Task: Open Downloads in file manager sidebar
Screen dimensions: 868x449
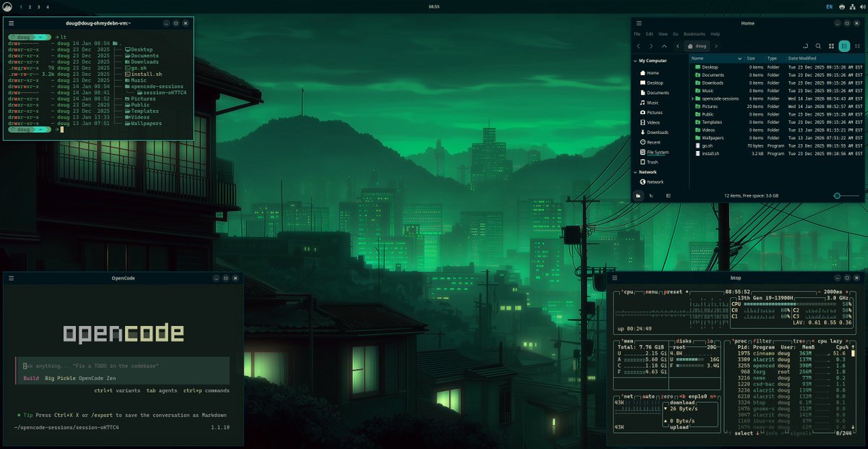Action: [x=654, y=132]
